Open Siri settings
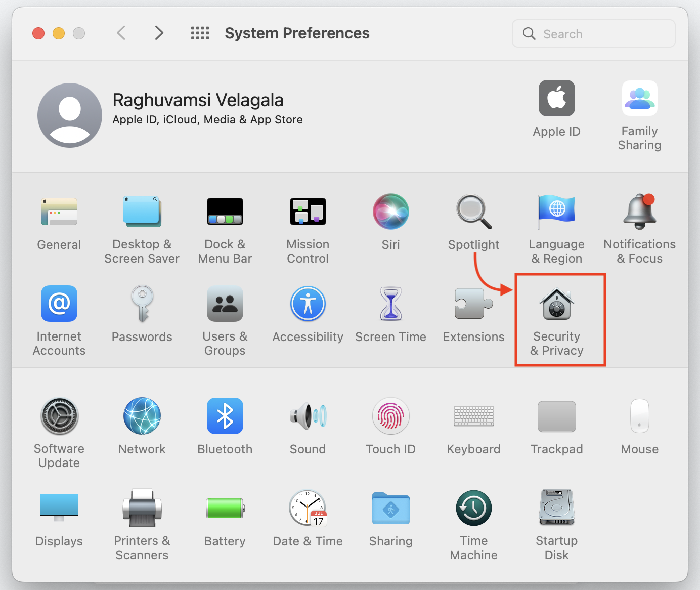The width and height of the screenshot is (700, 590). click(x=390, y=223)
